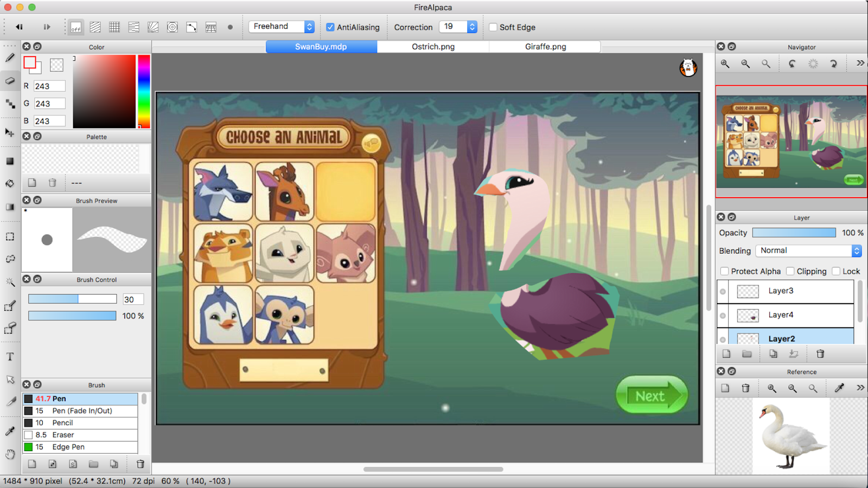The width and height of the screenshot is (868, 488).
Task: Enable the Soft Edge checkbox
Action: point(493,27)
